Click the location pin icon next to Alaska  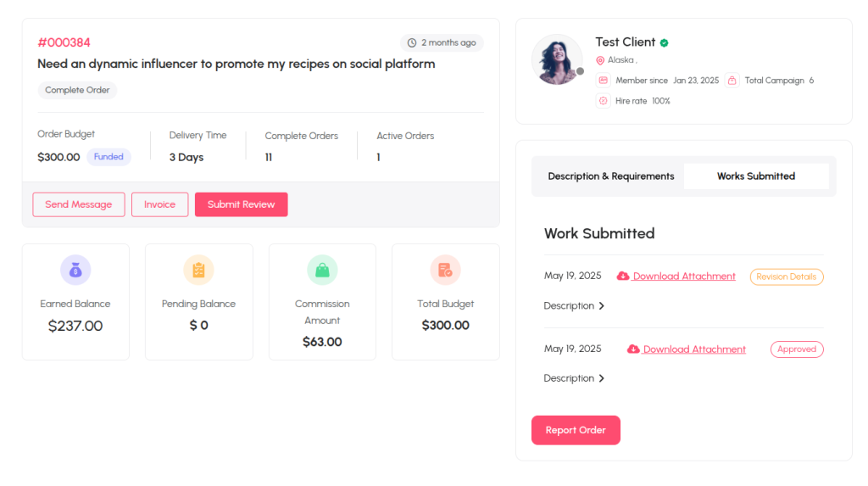click(600, 60)
